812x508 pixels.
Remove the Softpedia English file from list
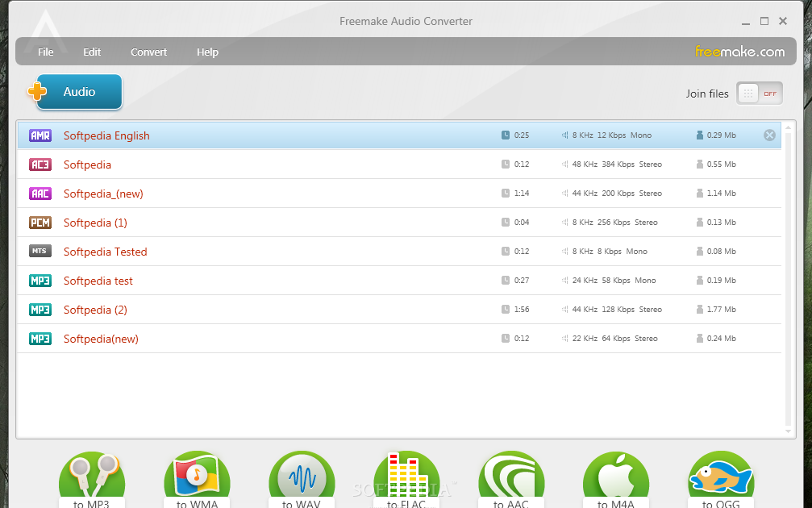[x=769, y=135]
